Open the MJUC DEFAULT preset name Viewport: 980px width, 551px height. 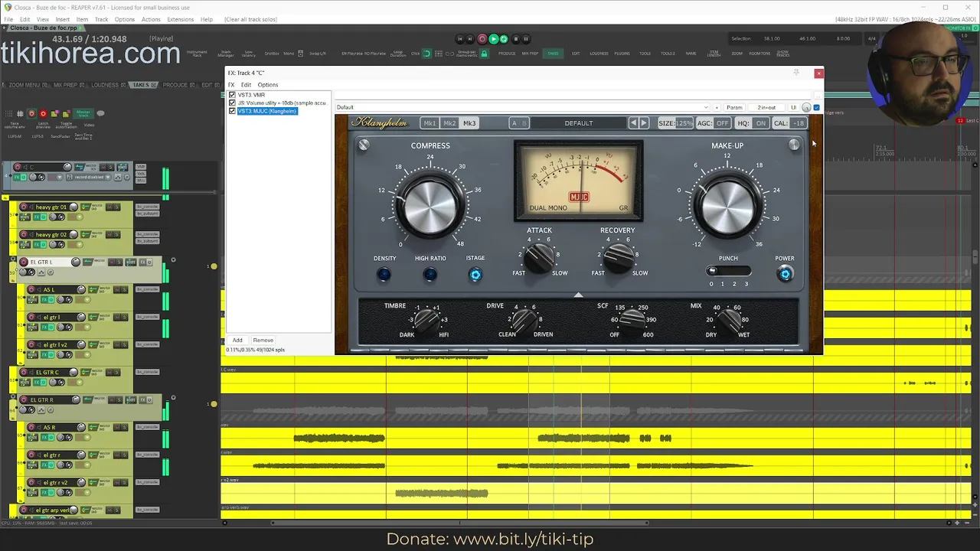(579, 123)
